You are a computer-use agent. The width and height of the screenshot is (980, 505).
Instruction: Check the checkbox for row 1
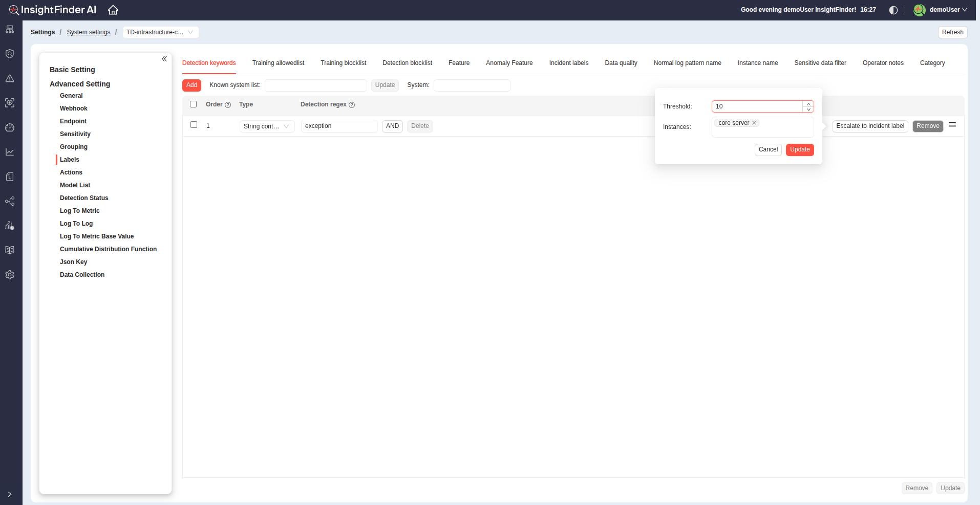point(194,125)
